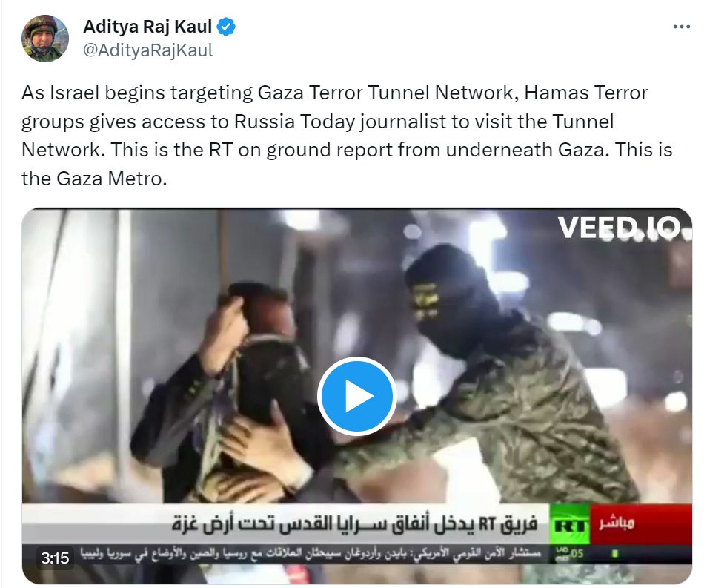Open the @AdityaRajKaul handle link
Screen dimensions: 707x588
point(148,50)
